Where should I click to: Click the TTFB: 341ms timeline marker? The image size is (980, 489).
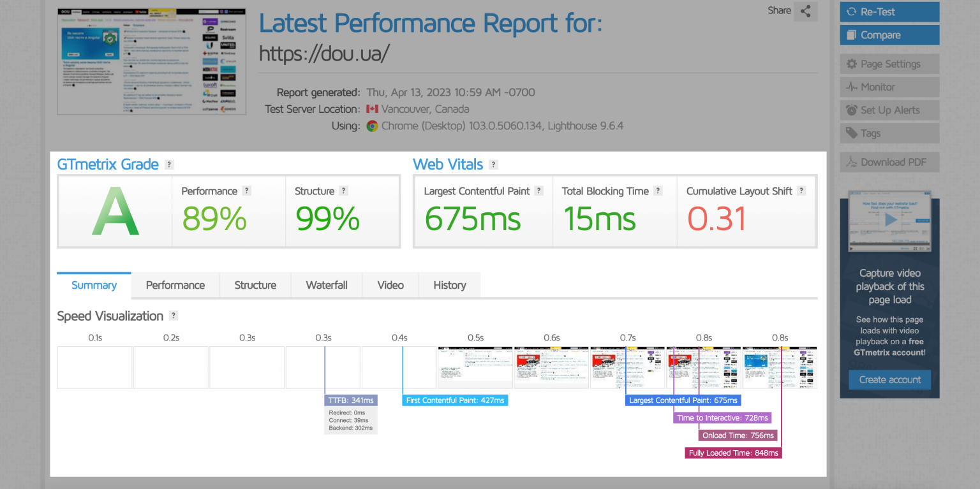click(x=350, y=400)
